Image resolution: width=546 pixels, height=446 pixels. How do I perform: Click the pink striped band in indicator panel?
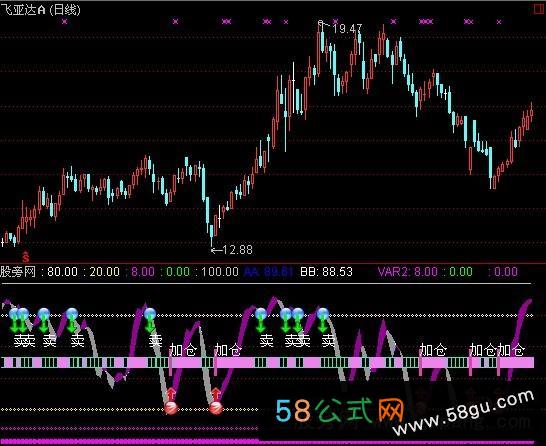267,362
